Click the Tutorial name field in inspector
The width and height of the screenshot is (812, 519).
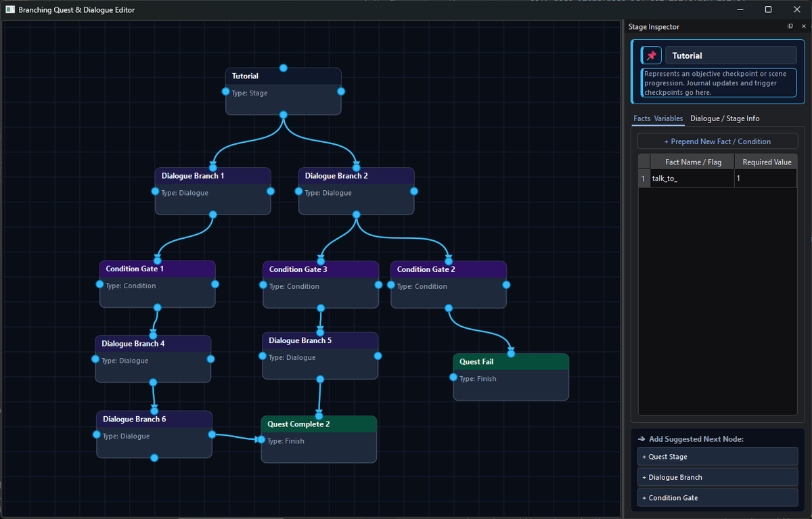pos(731,55)
